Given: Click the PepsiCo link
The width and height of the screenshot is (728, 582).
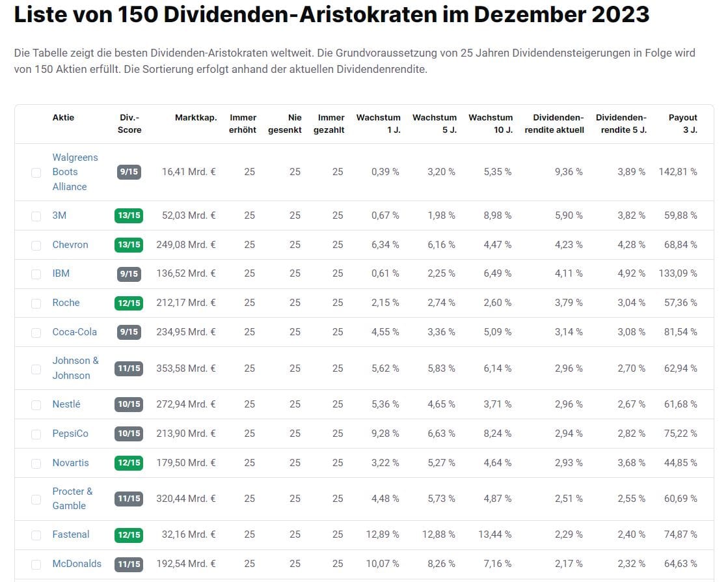Looking at the screenshot, I should pyautogui.click(x=70, y=434).
